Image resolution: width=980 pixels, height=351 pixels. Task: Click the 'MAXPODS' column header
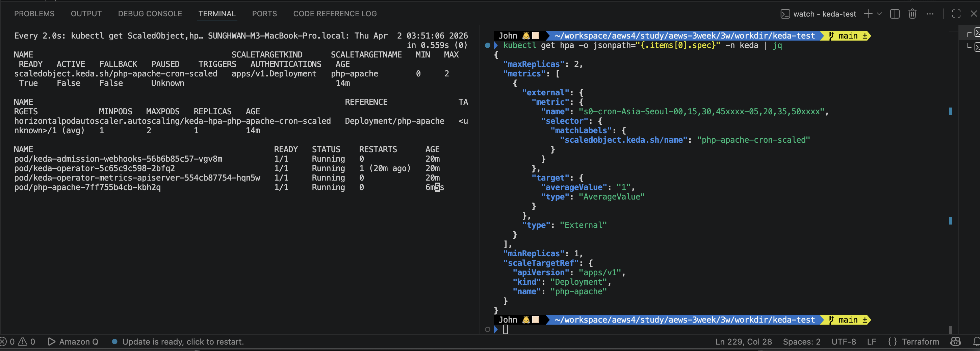(163, 112)
